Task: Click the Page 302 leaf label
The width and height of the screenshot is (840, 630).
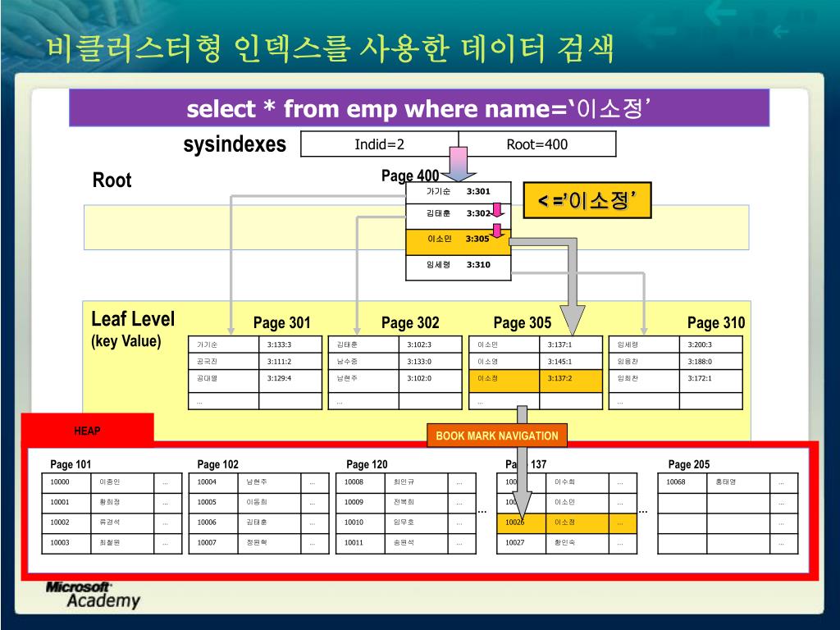Action: click(410, 322)
